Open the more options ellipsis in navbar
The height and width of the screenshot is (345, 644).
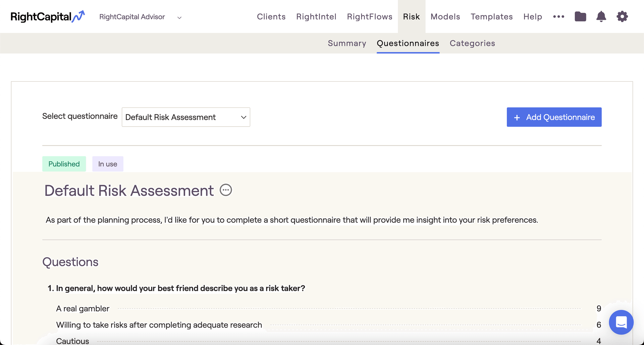[x=558, y=16]
